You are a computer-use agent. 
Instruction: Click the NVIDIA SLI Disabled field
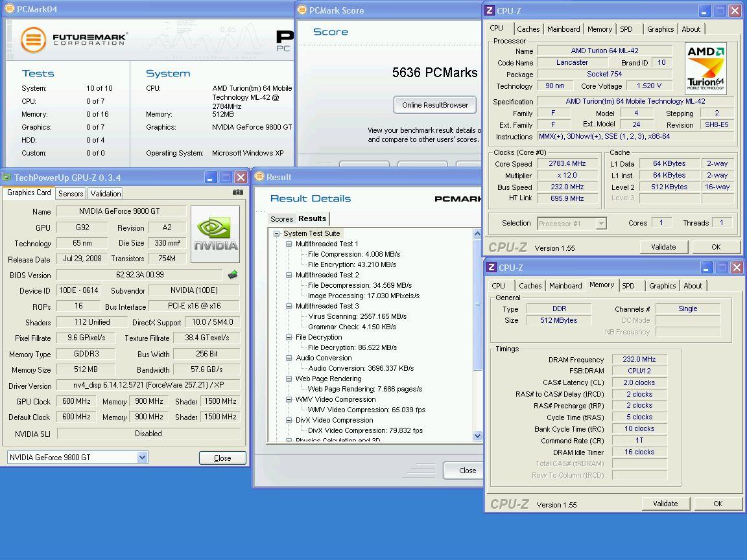pos(148,434)
